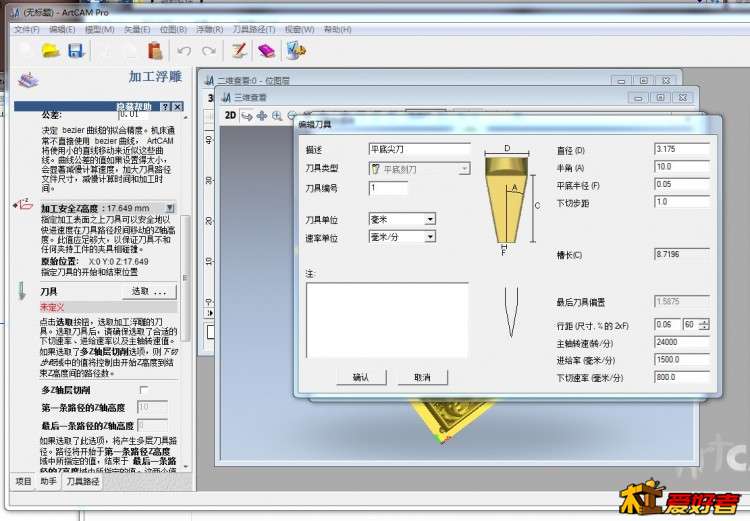Click the 取消 button

[x=422, y=377]
